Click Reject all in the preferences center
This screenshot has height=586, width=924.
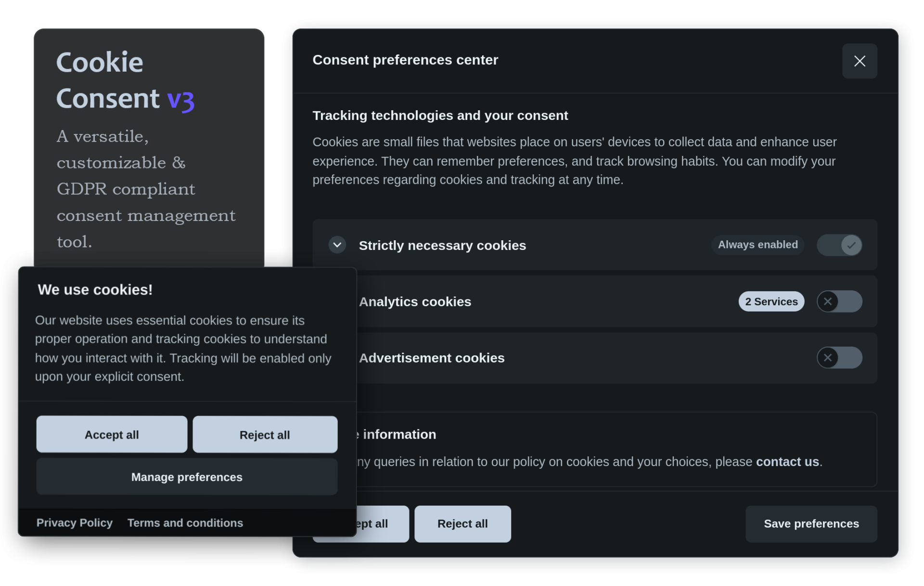coord(462,523)
